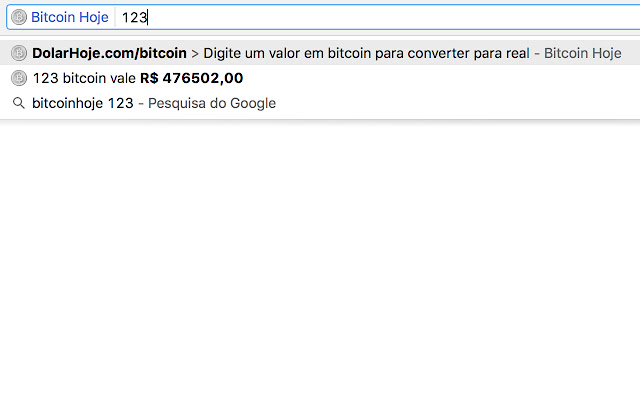Click empty address bar space right of '123'
Screen dimensions: 640x400
392,17
